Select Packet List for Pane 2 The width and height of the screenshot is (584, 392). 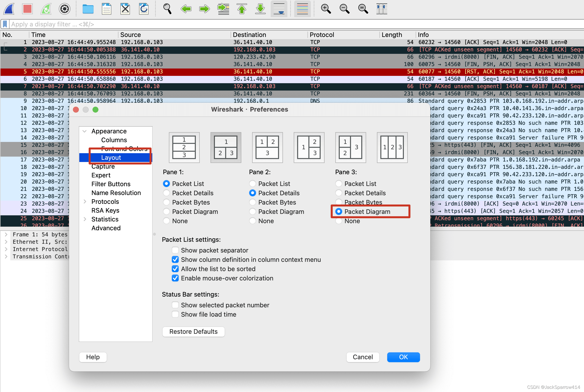pyautogui.click(x=253, y=184)
